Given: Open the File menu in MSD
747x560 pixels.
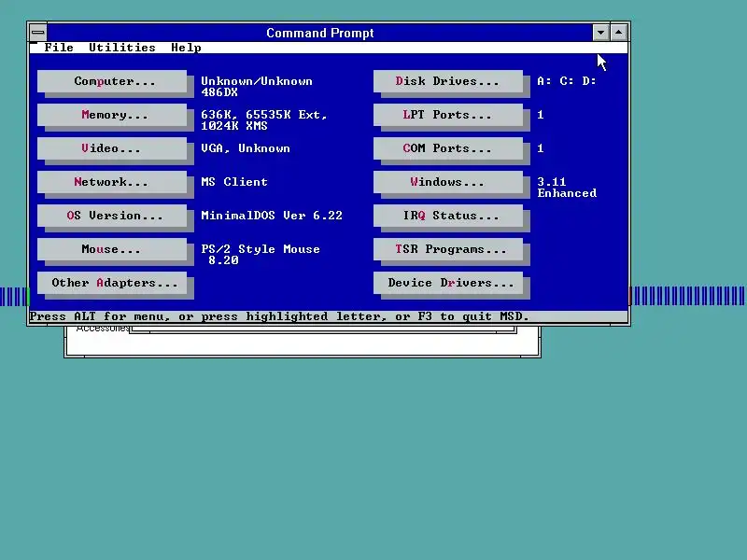Looking at the screenshot, I should (x=59, y=48).
